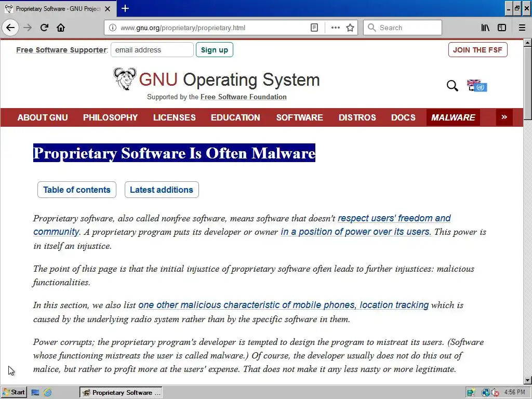Bookmark this page with star icon
Screen dimensions: 532x399
(350, 28)
